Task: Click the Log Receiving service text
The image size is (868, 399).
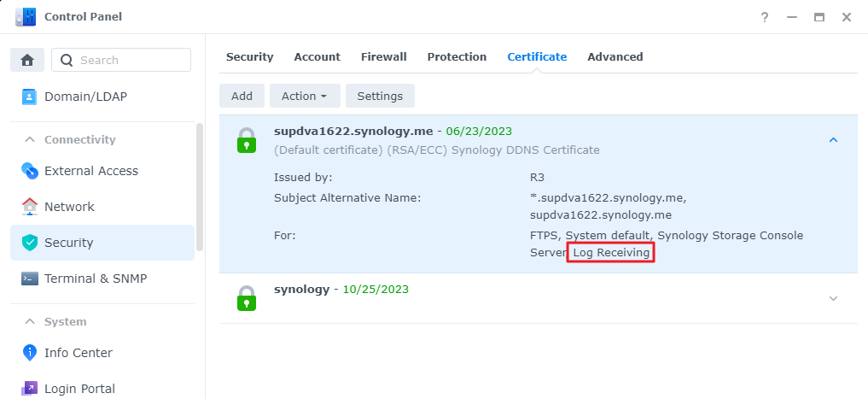Action: tap(611, 253)
